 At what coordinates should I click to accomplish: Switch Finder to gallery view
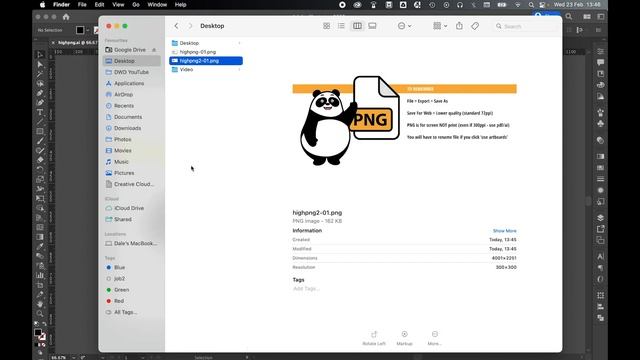[x=372, y=26]
